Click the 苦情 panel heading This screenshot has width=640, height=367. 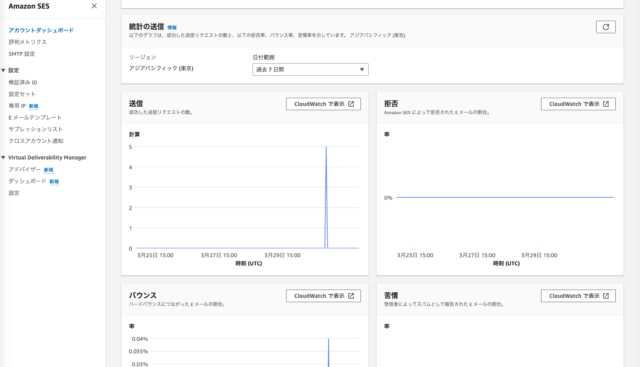391,295
